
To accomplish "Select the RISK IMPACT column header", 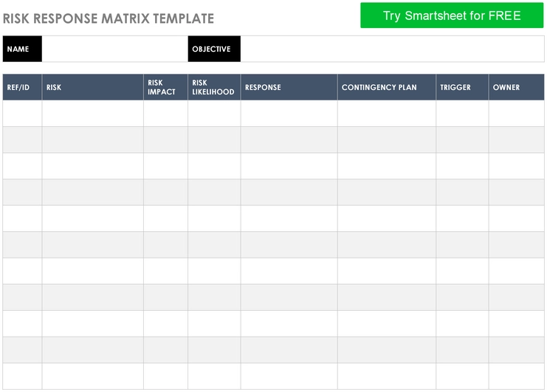I will [x=165, y=87].
